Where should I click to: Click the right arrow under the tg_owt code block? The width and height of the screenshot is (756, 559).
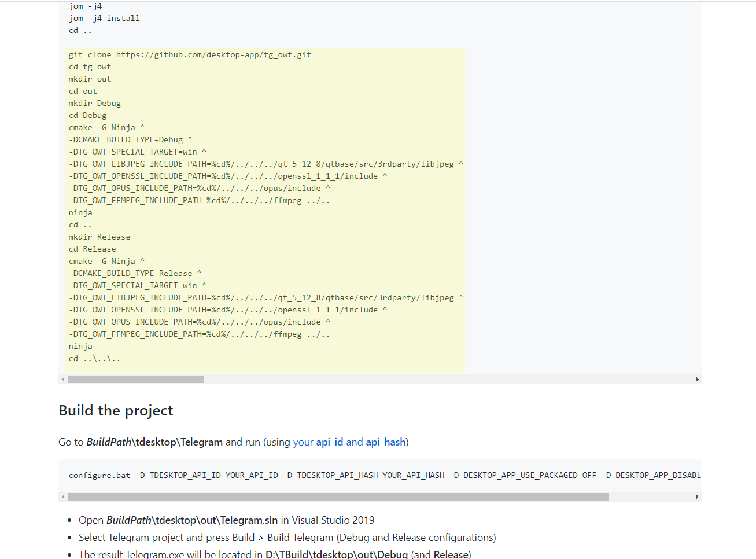pyautogui.click(x=696, y=379)
